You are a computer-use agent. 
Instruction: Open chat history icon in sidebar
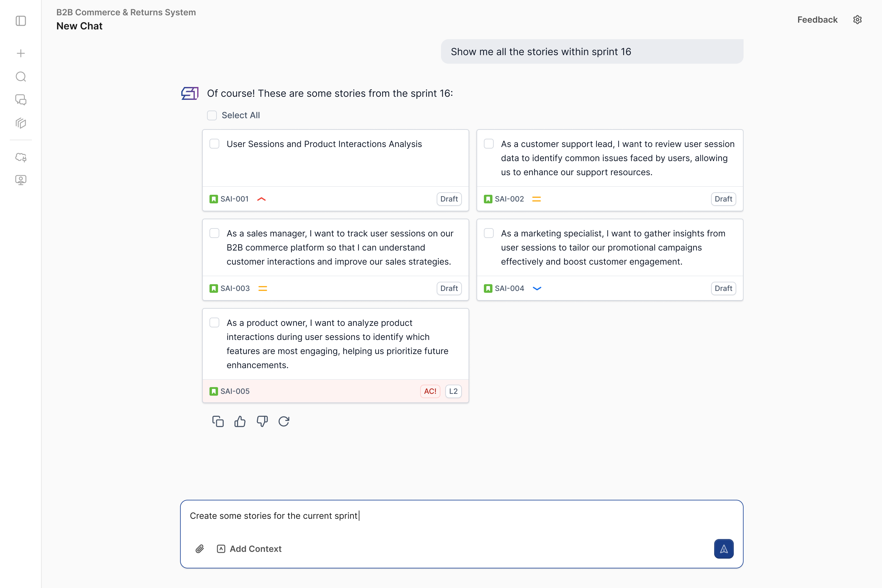[x=21, y=100]
